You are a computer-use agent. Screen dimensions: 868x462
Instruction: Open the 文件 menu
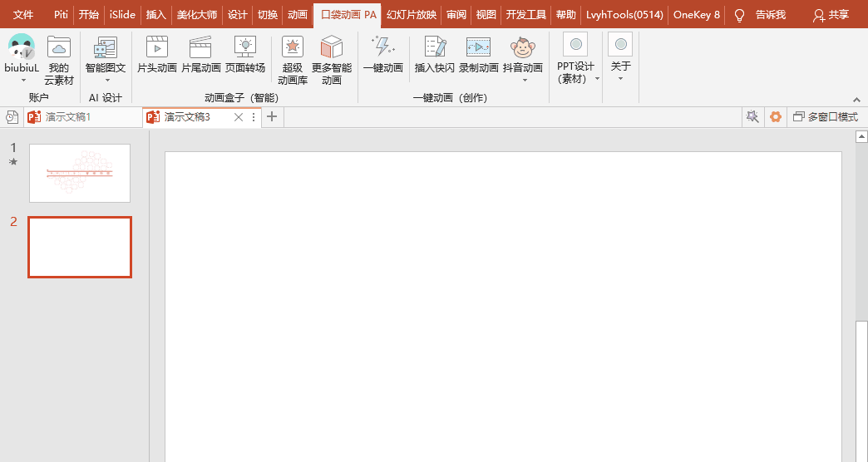23,14
